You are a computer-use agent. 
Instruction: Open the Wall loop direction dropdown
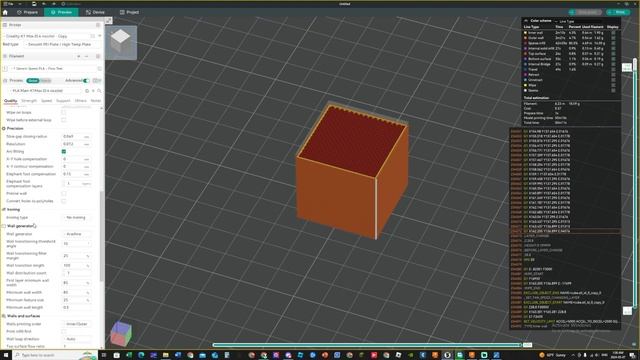[x=77, y=339]
